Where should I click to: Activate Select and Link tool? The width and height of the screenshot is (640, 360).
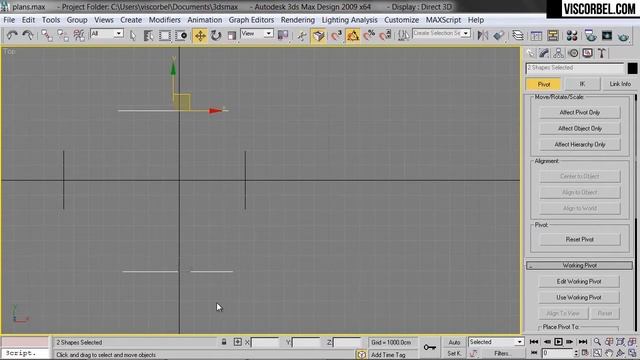[47, 36]
